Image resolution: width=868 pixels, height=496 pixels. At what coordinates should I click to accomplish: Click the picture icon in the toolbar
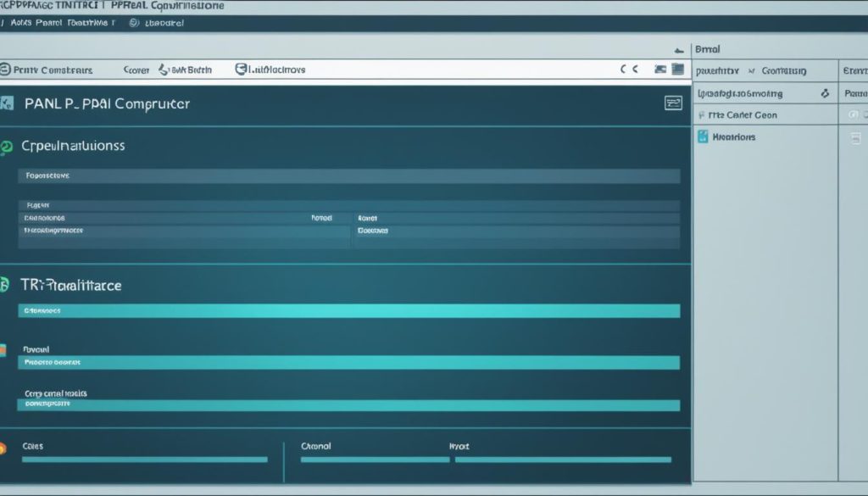[x=659, y=70]
